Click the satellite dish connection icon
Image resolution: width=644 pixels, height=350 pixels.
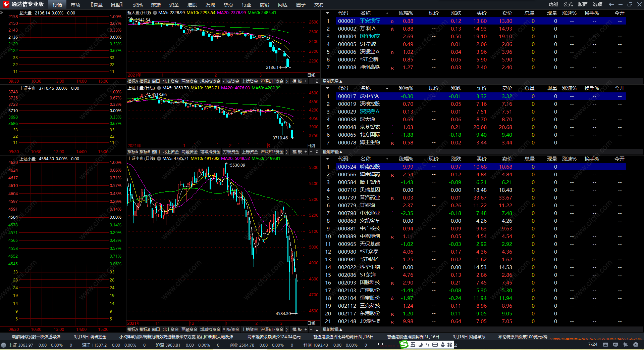pos(626,345)
